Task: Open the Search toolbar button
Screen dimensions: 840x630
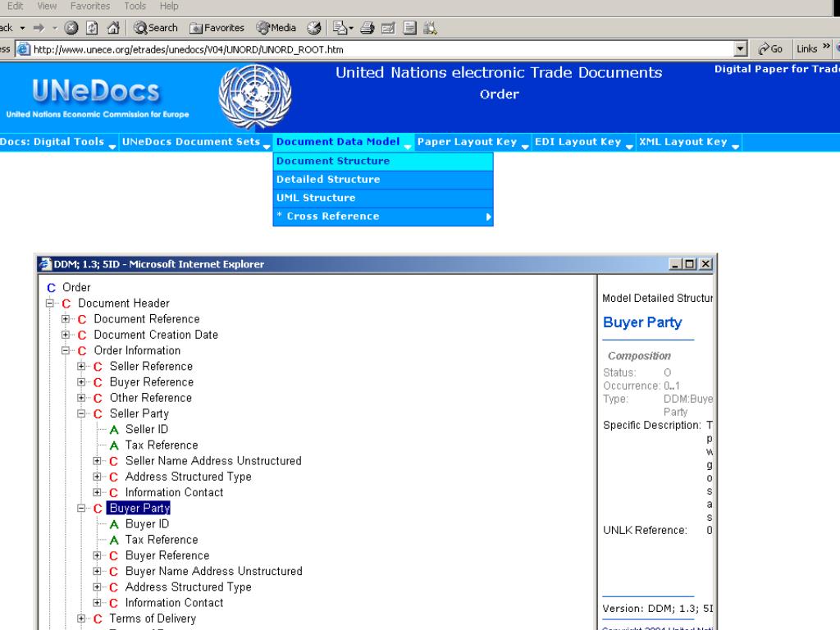Action: (x=155, y=28)
